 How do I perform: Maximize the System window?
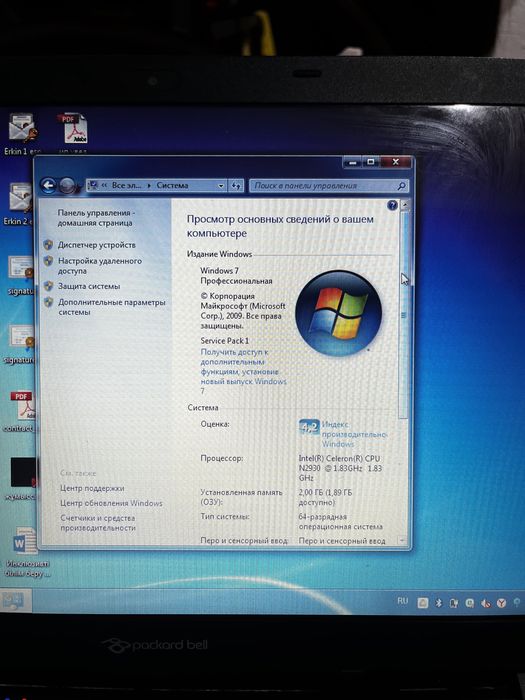coord(370,162)
